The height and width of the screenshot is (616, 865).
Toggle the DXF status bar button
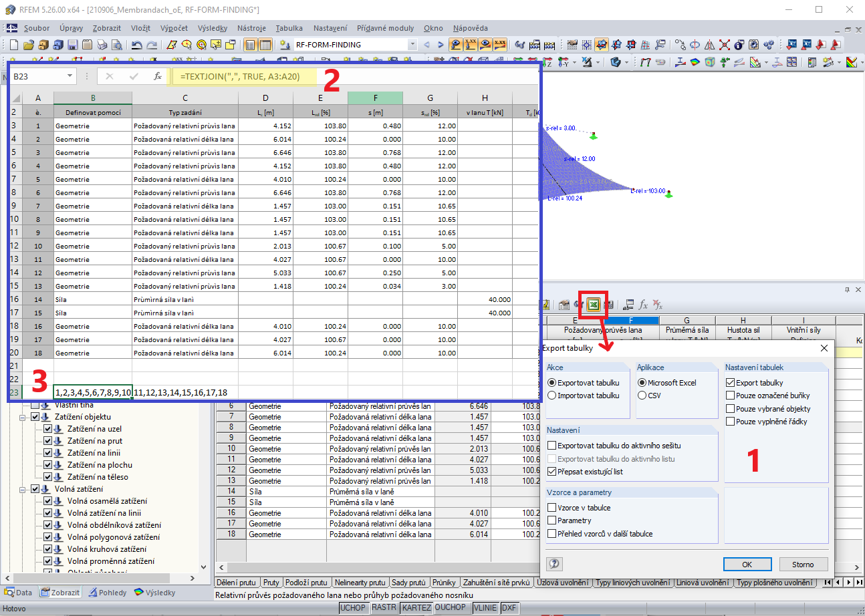(509, 608)
